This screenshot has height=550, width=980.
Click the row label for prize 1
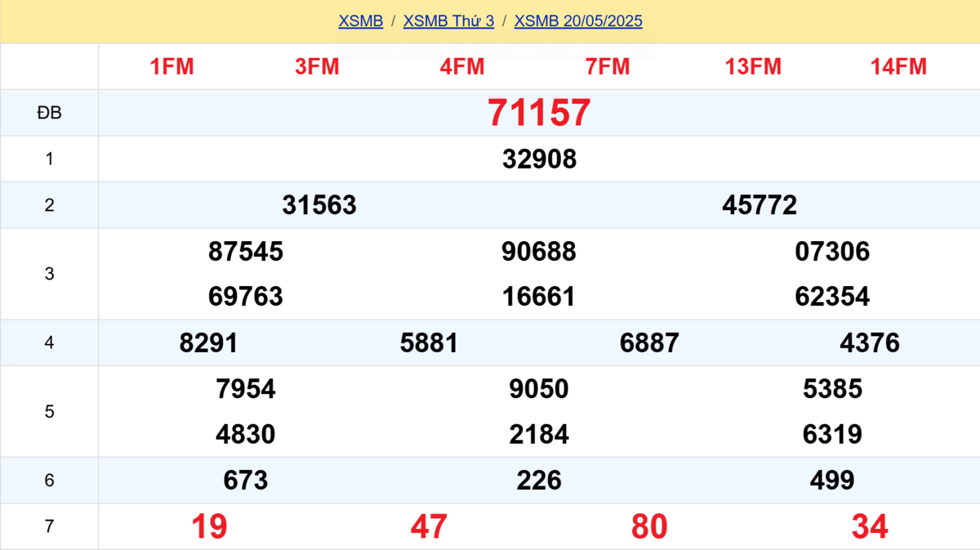click(x=49, y=159)
